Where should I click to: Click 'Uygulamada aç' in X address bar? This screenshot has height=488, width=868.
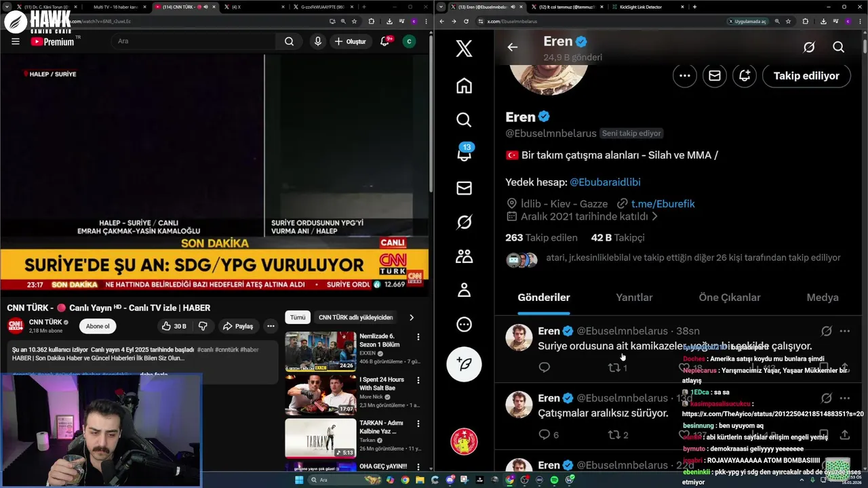[x=747, y=21]
